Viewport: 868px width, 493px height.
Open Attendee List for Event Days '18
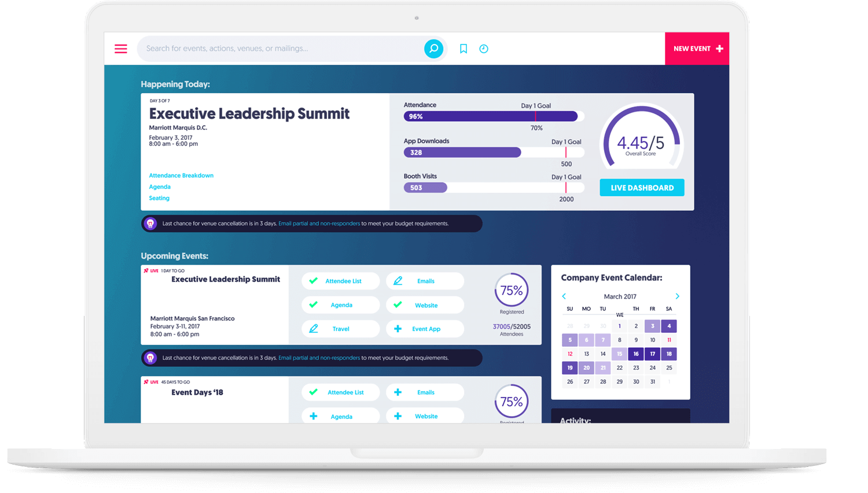(340, 392)
